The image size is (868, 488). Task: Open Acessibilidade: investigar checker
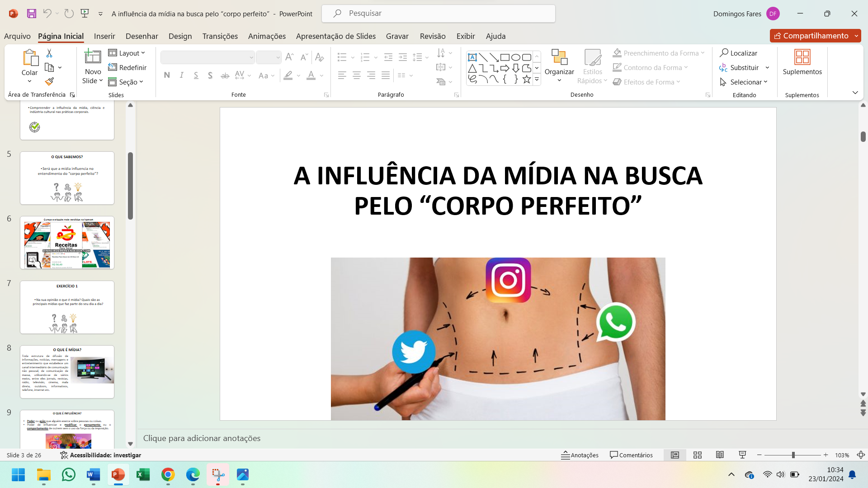tap(101, 455)
